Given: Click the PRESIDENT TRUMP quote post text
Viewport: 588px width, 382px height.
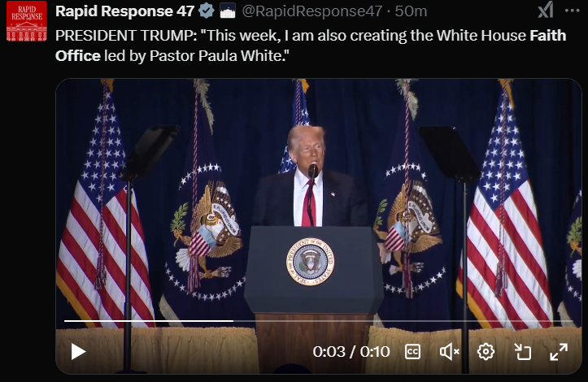Looking at the screenshot, I should pyautogui.click(x=311, y=46).
